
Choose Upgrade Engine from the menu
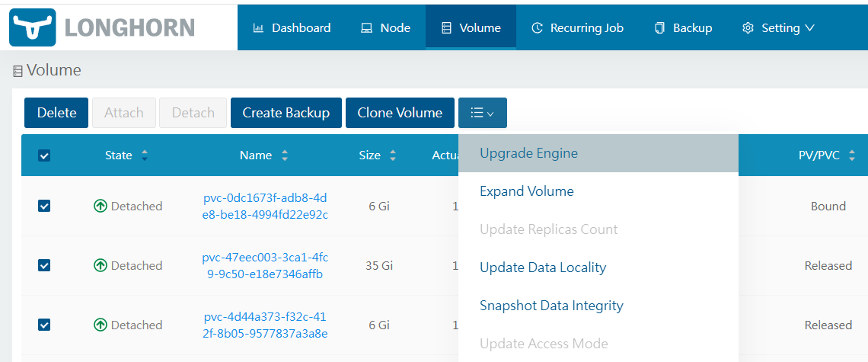528,153
